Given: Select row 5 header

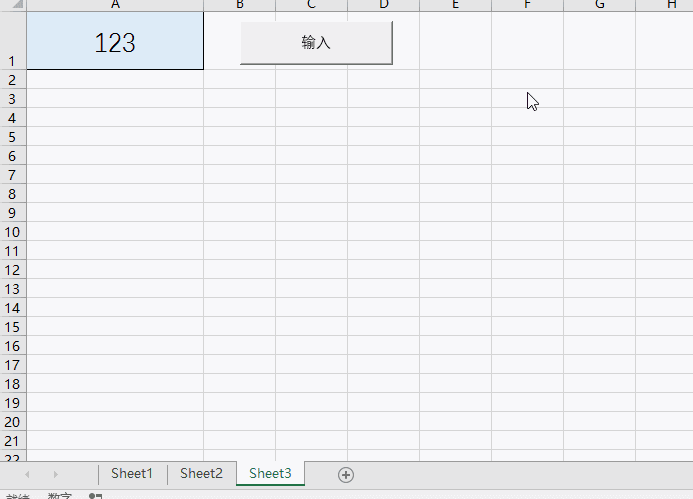Looking at the screenshot, I should click(13, 137).
